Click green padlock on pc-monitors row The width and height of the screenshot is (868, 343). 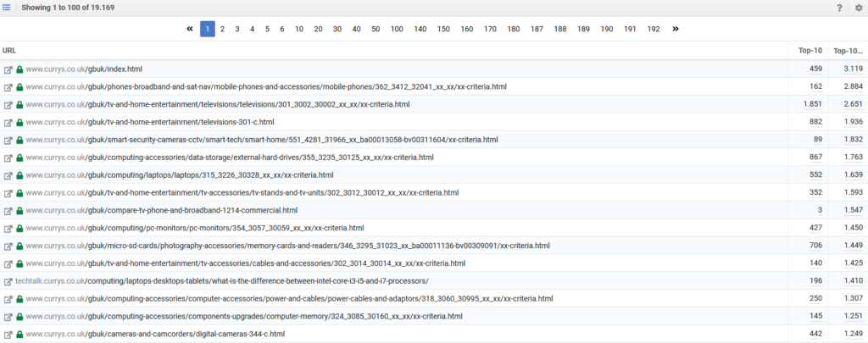[x=19, y=229]
